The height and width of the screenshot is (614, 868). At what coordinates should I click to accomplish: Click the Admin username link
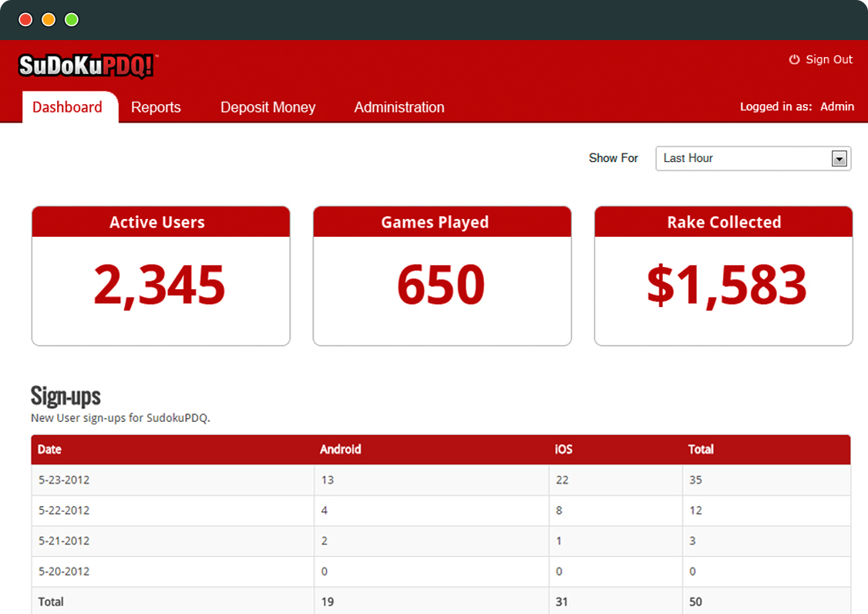(x=837, y=106)
